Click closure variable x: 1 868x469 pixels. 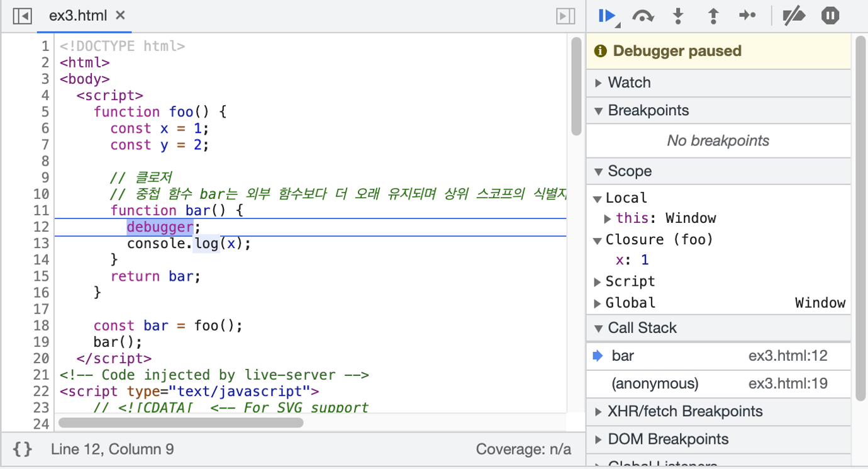632,260
